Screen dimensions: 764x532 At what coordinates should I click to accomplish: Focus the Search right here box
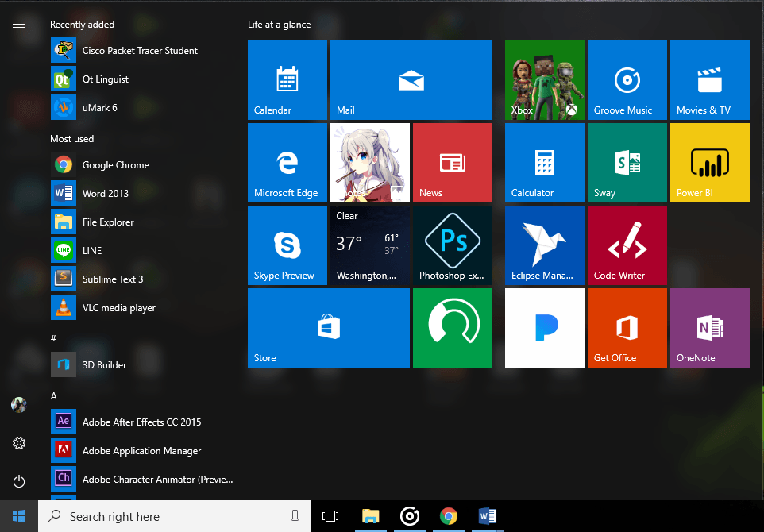click(175, 516)
